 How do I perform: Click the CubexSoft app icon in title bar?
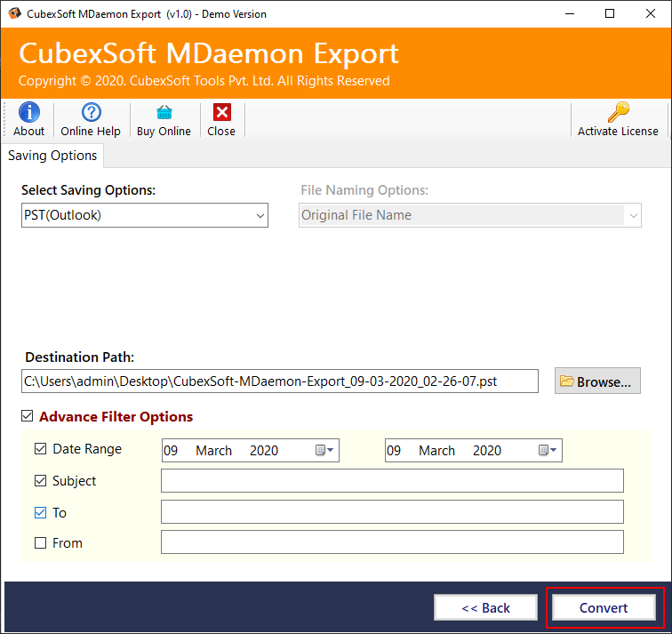pos(15,14)
